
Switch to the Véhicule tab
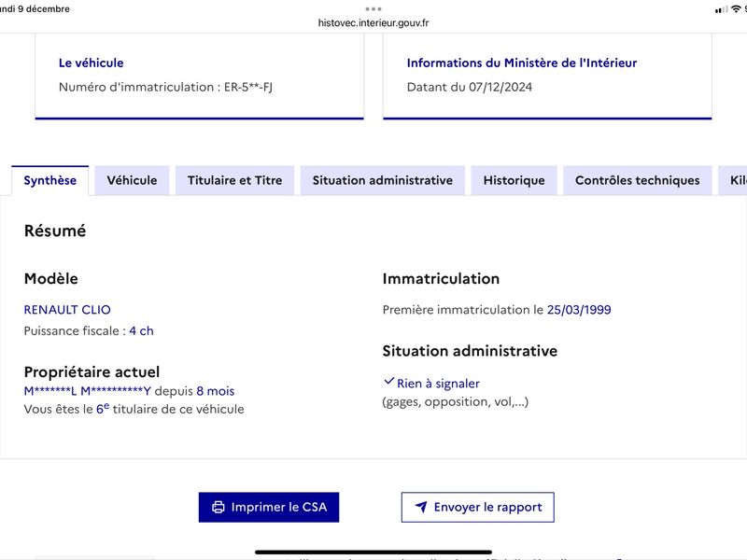coord(132,180)
